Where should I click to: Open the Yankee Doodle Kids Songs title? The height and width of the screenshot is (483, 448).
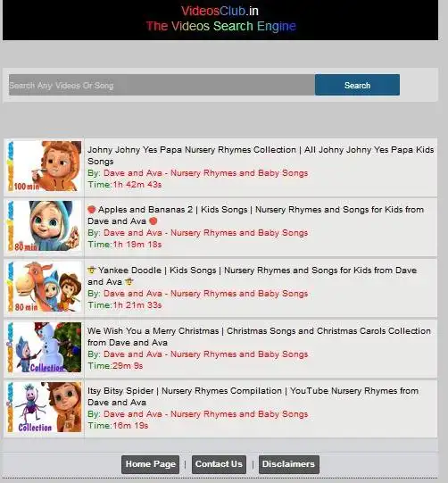pyautogui.click(x=252, y=276)
